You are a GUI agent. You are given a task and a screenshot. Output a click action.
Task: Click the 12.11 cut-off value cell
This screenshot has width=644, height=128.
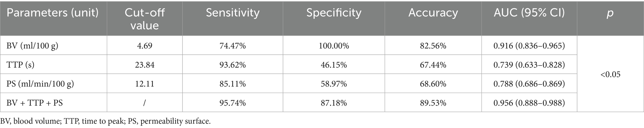click(x=145, y=84)
